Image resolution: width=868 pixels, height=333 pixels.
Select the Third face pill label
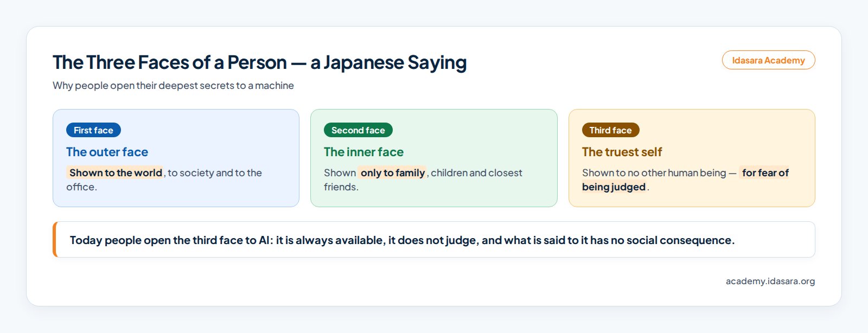pos(611,130)
